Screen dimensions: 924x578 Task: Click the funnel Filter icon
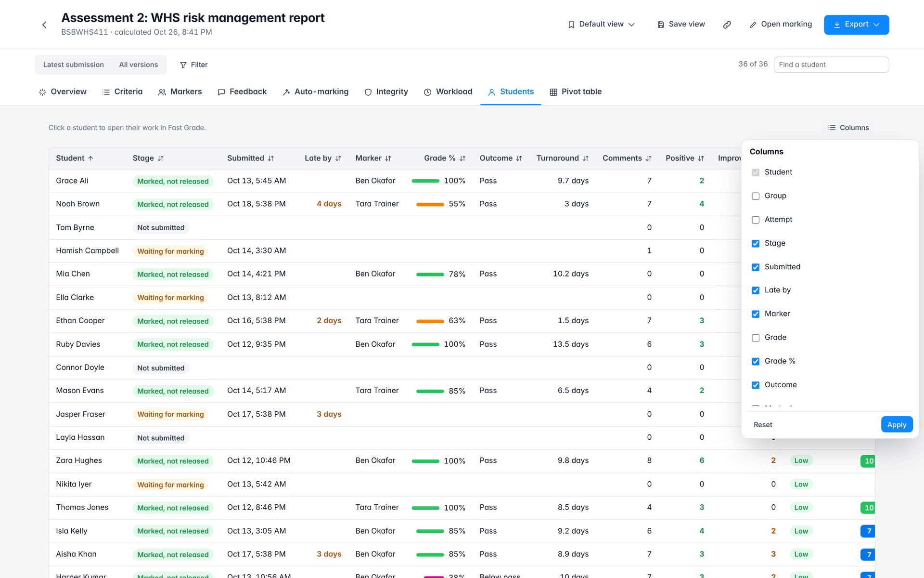tap(183, 65)
